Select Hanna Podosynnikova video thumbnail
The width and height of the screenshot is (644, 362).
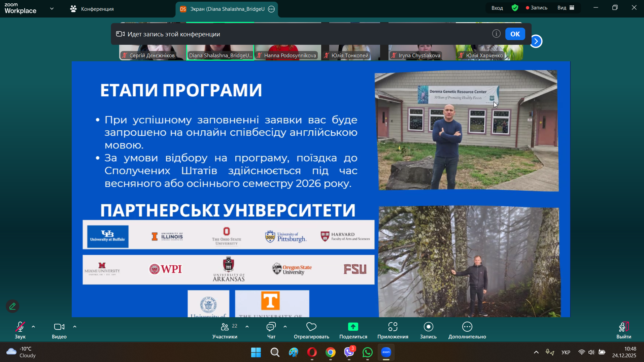pos(287,52)
